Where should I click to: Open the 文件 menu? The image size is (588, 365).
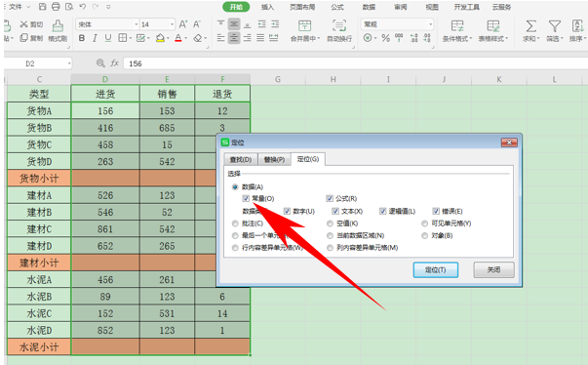coord(16,7)
